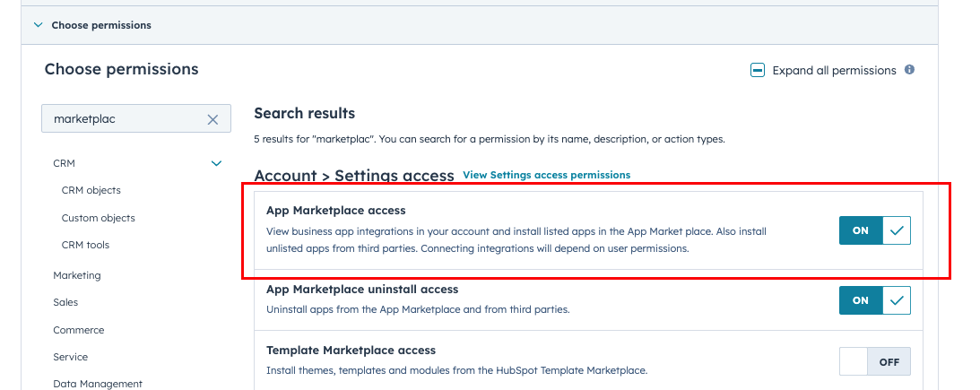Click the App Marketplace access heading
The width and height of the screenshot is (980, 390).
[x=336, y=211]
